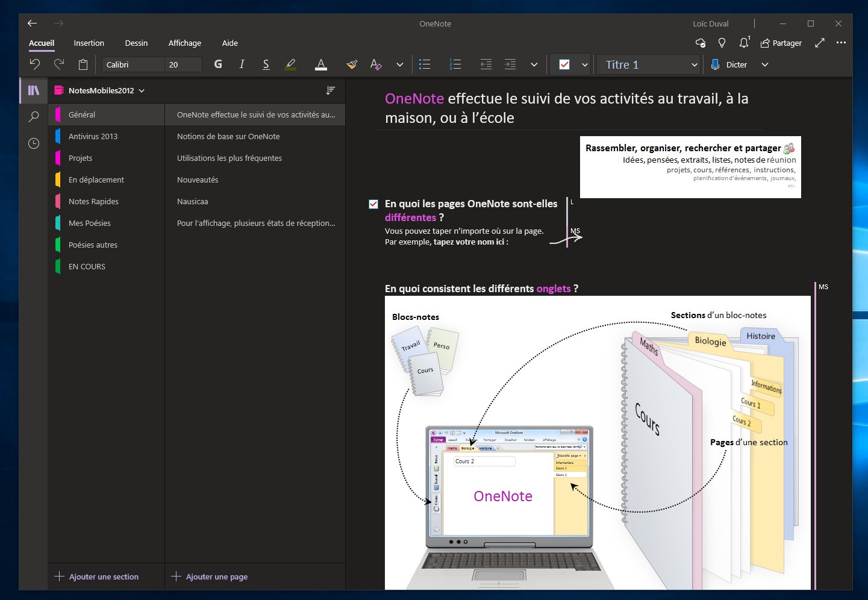Apply bold with the G button
The height and width of the screenshot is (600, 868).
(218, 64)
